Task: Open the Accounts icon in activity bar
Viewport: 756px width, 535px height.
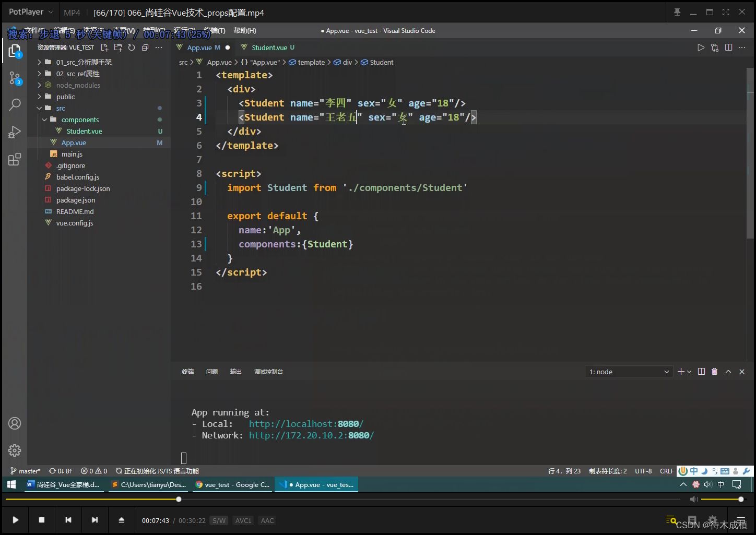Action: pos(15,423)
